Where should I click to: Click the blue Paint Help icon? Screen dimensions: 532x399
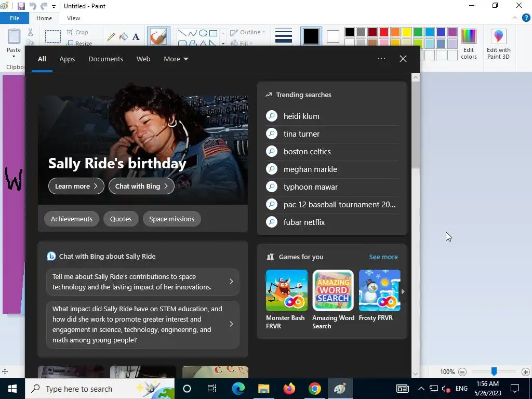coord(526,18)
